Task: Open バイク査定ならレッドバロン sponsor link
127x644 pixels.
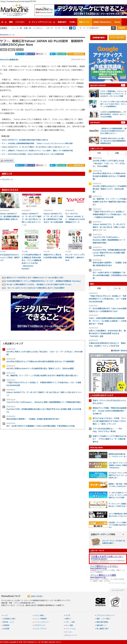Action: [104, 566]
